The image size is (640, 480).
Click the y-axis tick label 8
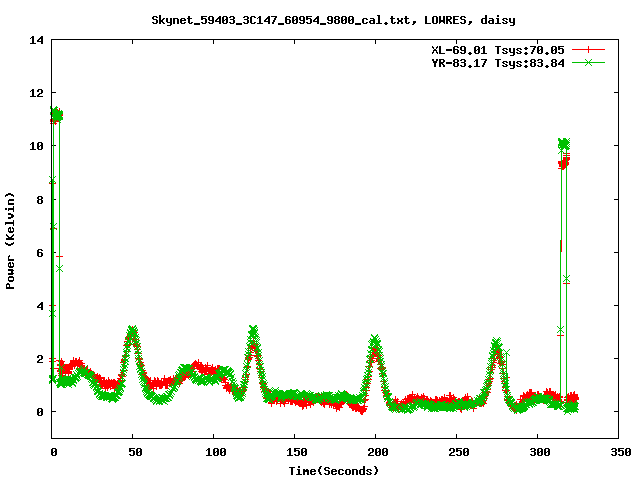pos(40,200)
